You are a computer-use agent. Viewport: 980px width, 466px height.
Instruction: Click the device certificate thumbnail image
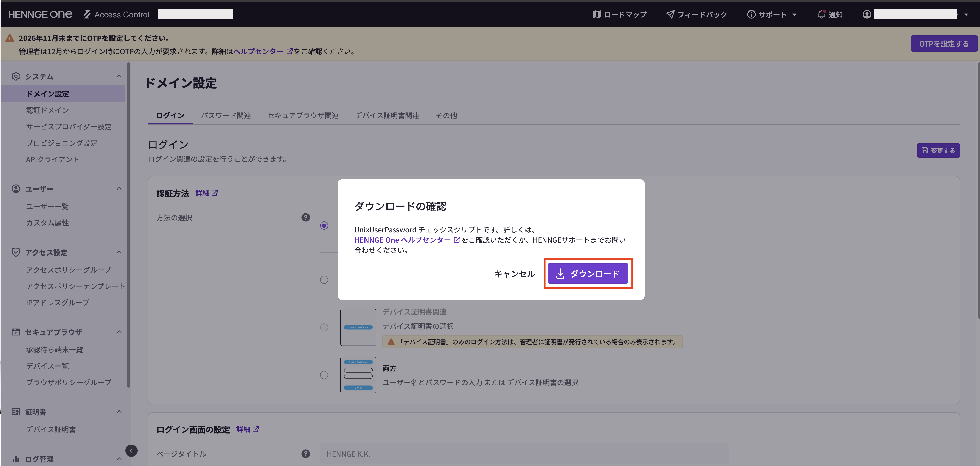[358, 327]
